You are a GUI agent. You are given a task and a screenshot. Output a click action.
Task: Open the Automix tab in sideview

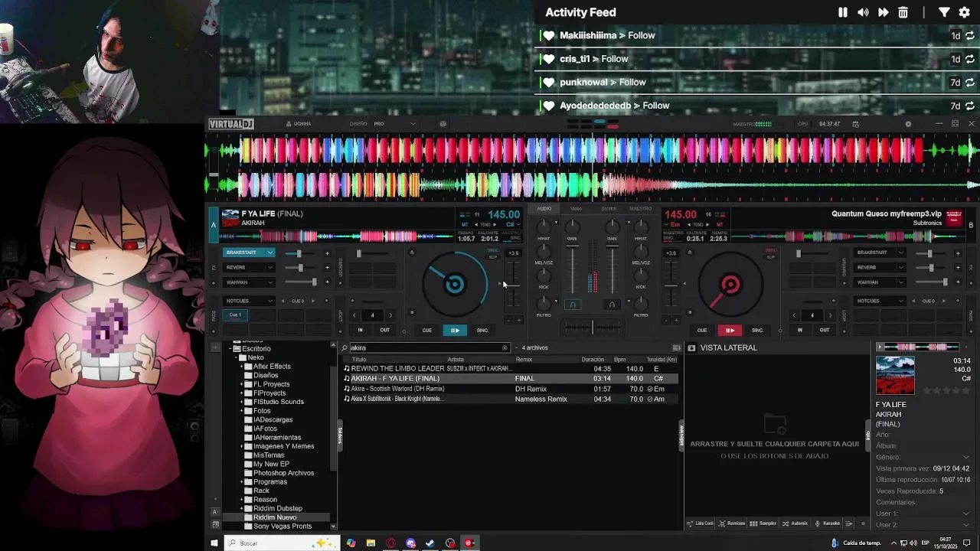tap(795, 523)
